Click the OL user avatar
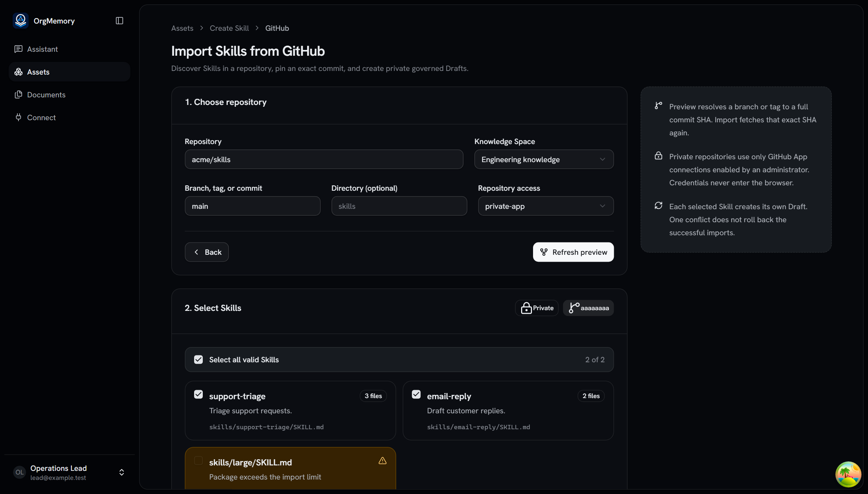This screenshot has height=494, width=868. 20,472
